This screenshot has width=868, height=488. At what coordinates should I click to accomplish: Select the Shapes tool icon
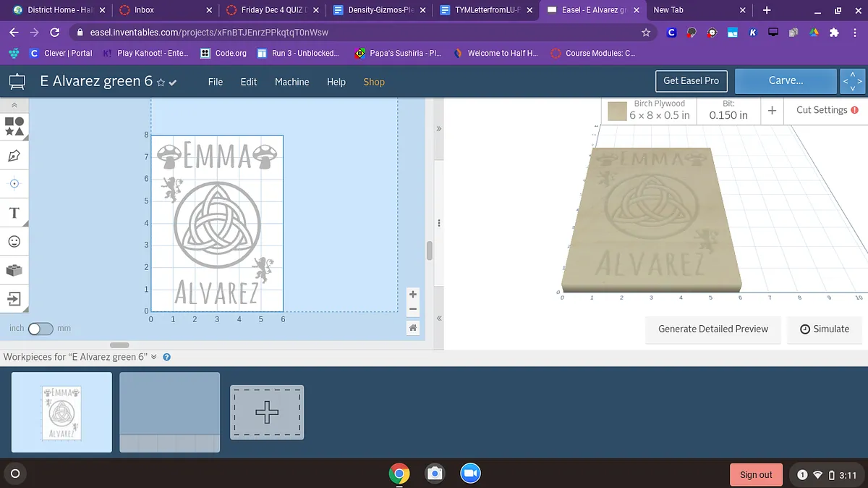click(14, 126)
